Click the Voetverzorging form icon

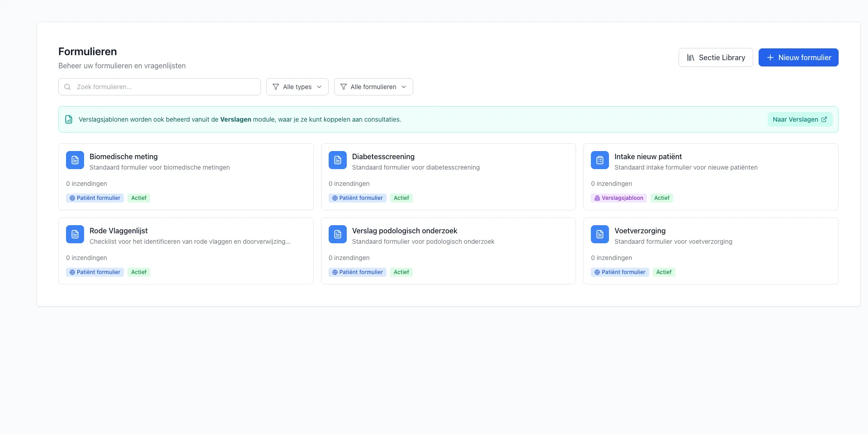pos(600,234)
